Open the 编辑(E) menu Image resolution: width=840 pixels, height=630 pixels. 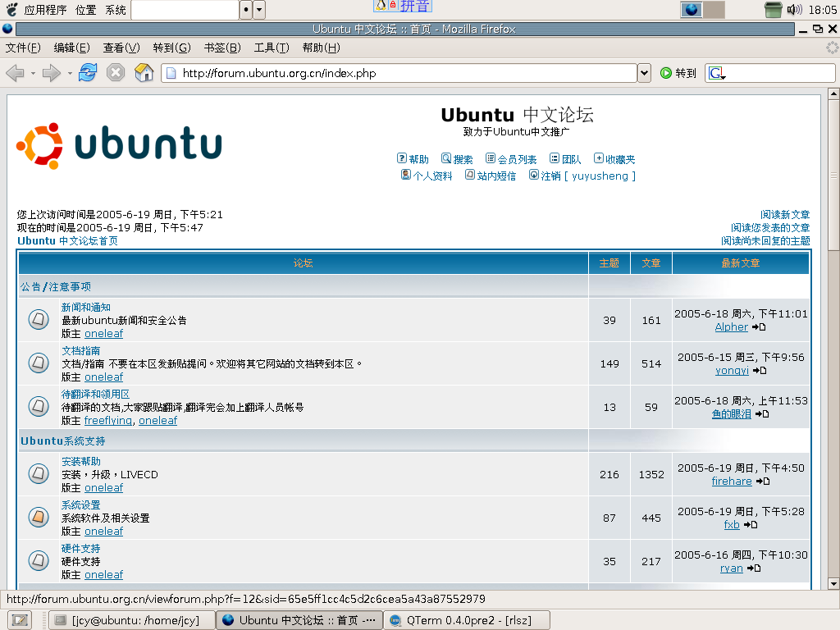(x=72, y=48)
